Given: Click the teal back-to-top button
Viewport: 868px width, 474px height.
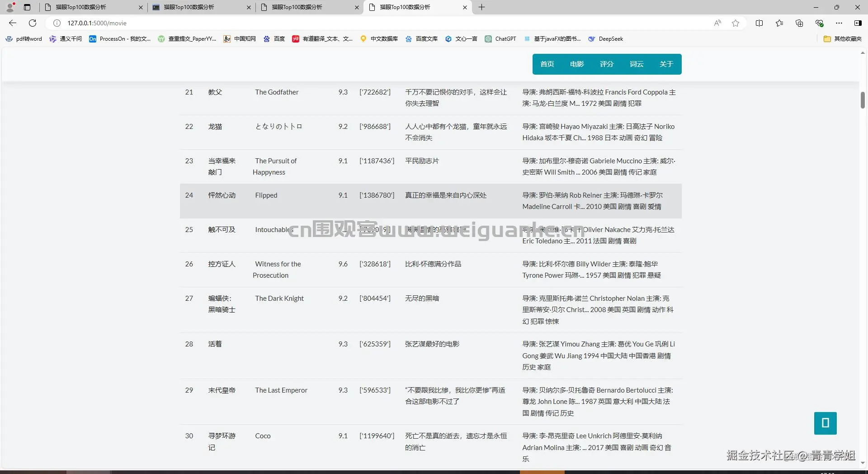Looking at the screenshot, I should pyautogui.click(x=825, y=423).
